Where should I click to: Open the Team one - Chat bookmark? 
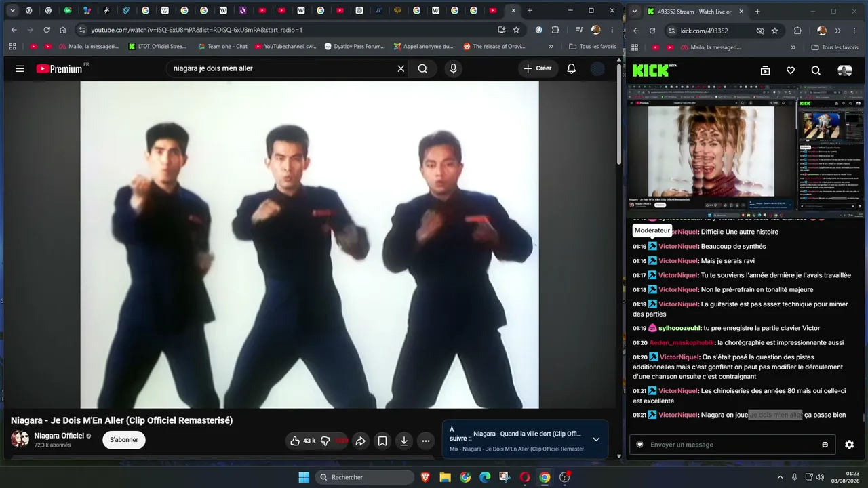pyautogui.click(x=222, y=47)
